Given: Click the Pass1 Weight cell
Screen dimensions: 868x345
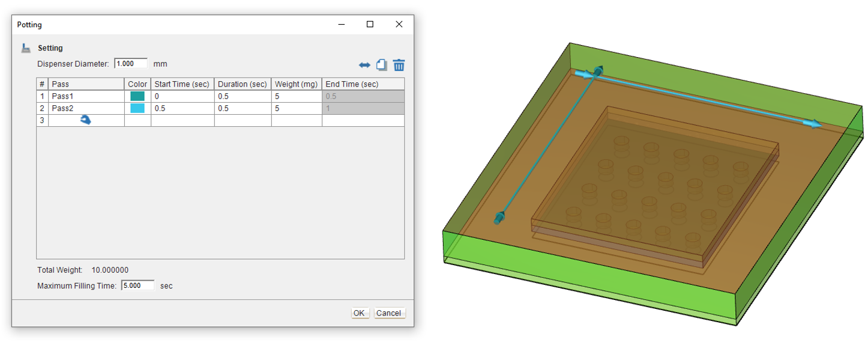Looking at the screenshot, I should 297,96.
